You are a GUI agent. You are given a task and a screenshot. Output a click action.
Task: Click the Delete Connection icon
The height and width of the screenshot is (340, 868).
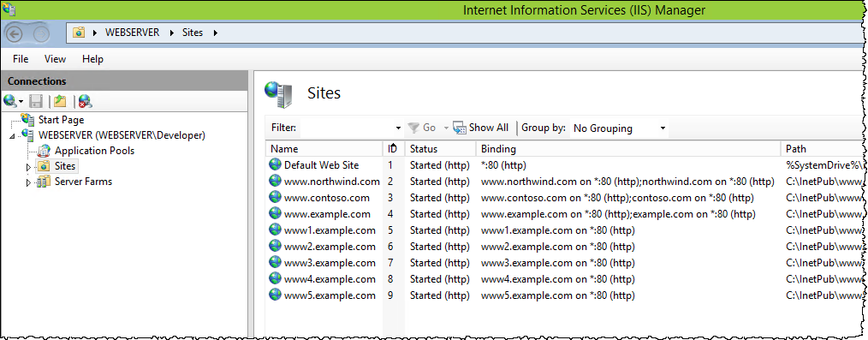85,101
